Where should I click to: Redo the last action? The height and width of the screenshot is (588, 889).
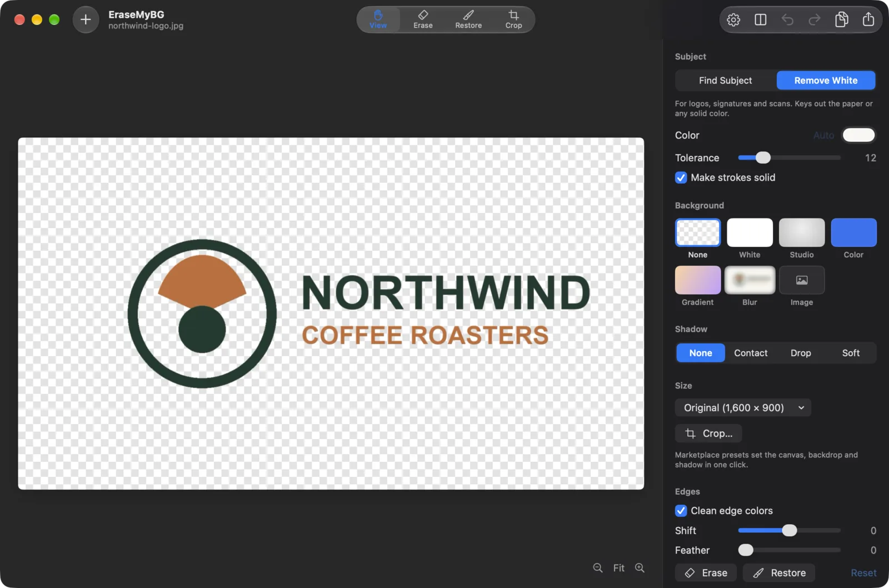pyautogui.click(x=815, y=19)
